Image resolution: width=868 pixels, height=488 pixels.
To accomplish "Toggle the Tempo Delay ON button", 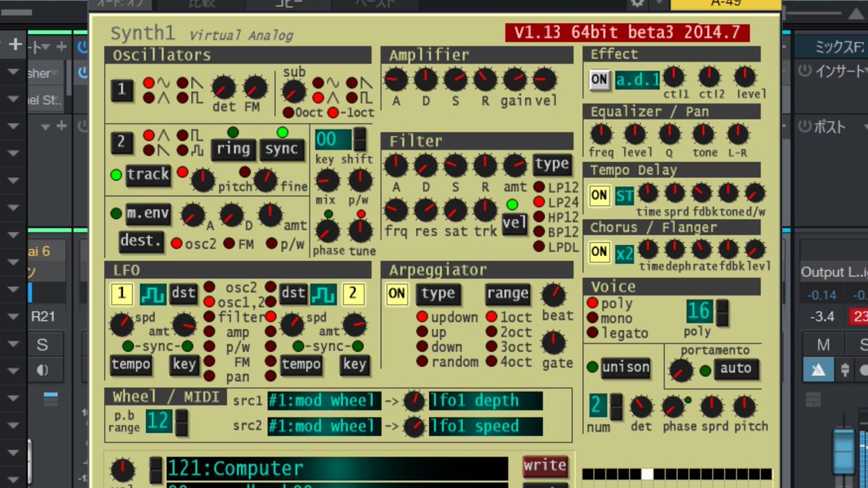I will [600, 195].
